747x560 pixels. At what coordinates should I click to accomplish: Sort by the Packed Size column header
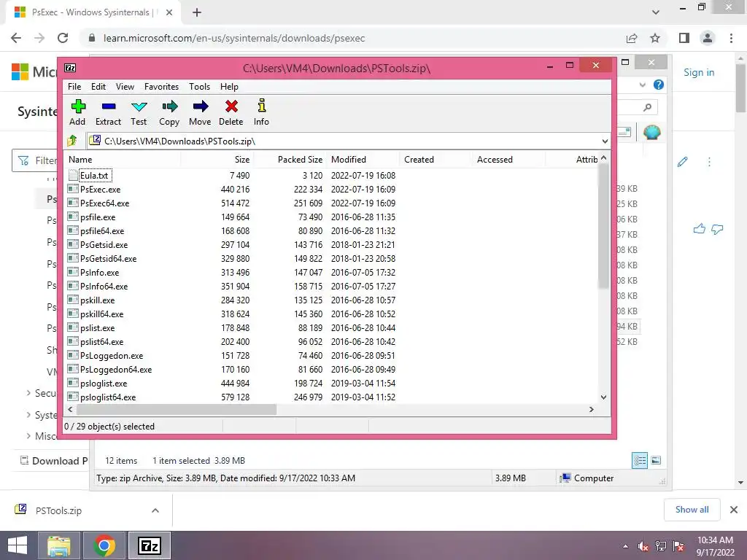[289, 160]
